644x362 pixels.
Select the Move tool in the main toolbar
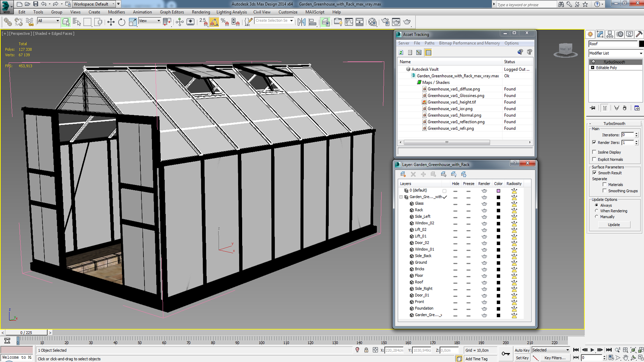pos(111,22)
